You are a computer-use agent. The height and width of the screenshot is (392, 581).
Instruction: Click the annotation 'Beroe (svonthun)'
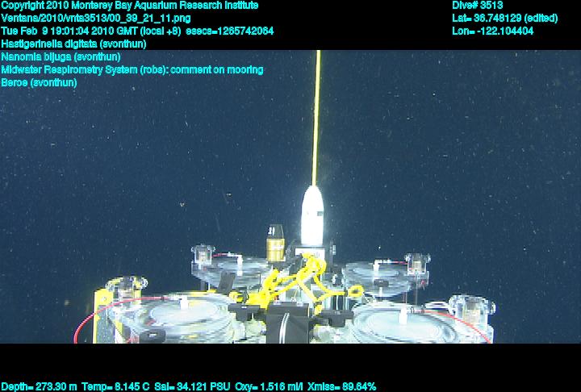click(39, 82)
